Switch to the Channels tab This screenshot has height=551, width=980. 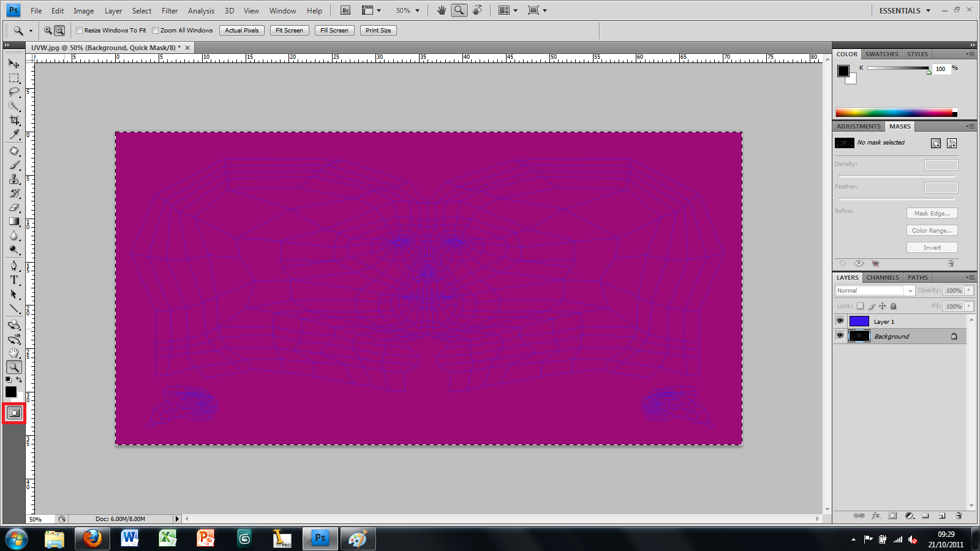pyautogui.click(x=882, y=277)
